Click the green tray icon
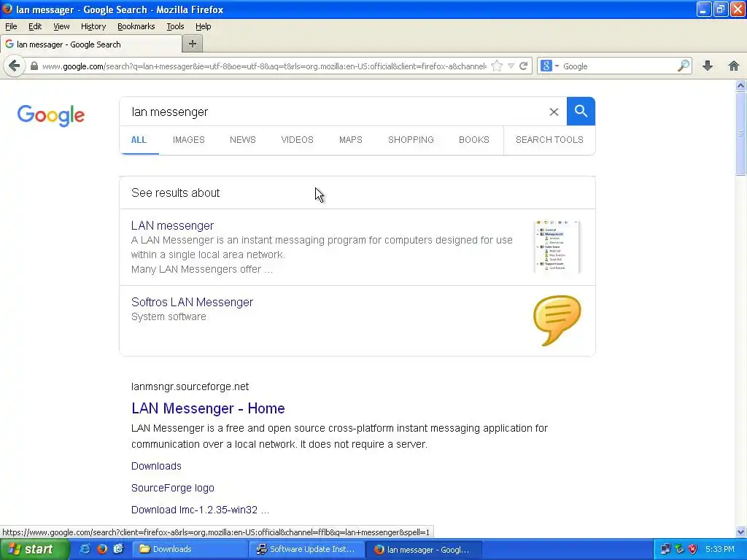The width and height of the screenshot is (747, 560). pyautogui.click(x=679, y=549)
